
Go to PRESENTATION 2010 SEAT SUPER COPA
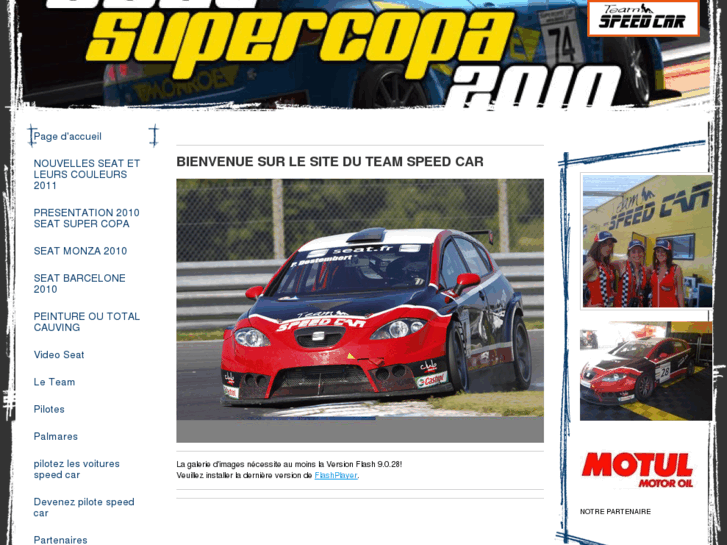(x=86, y=218)
